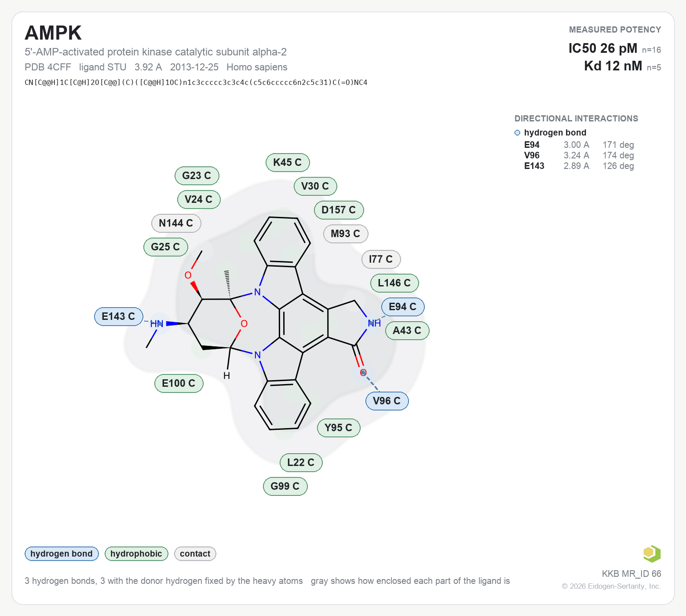The image size is (686, 616).
Task: Click the V96 3.24 A interaction row
Action: coord(579,155)
